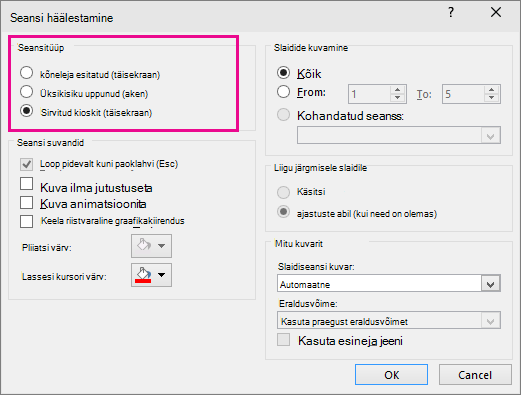The width and height of the screenshot is (521, 395).
Task: Increase the From slide number
Action: [397, 90]
